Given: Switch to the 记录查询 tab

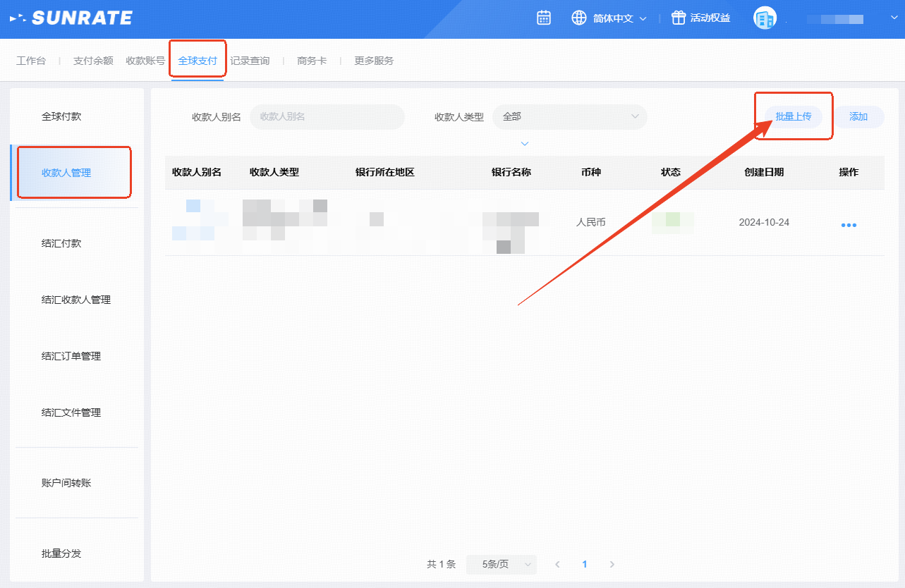Looking at the screenshot, I should tap(250, 61).
